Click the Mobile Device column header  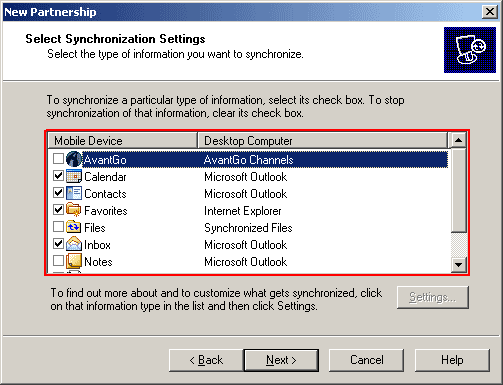(123, 141)
